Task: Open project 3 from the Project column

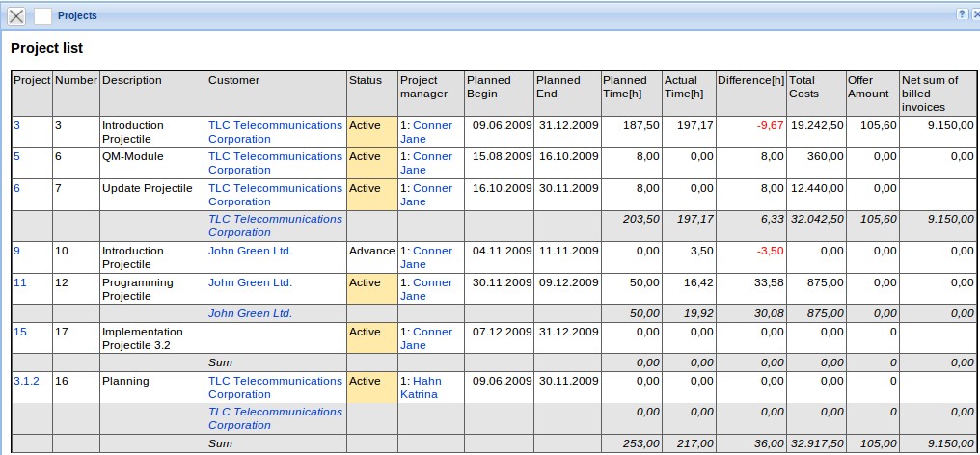Action: pyautogui.click(x=16, y=125)
